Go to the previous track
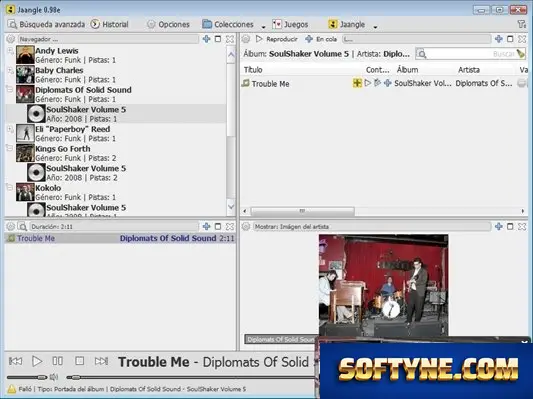Viewport: 533px width, 399px height. pyautogui.click(x=15, y=361)
